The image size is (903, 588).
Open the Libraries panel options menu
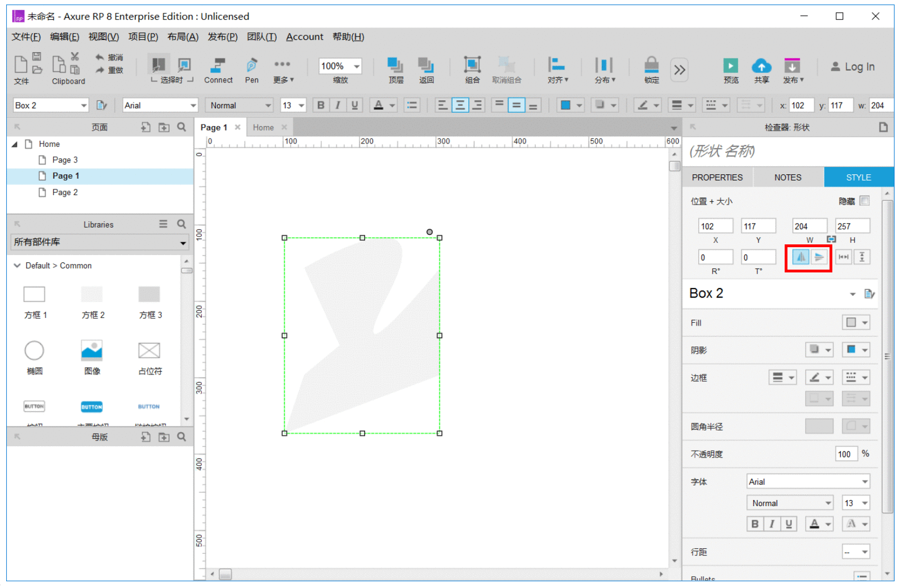163,224
